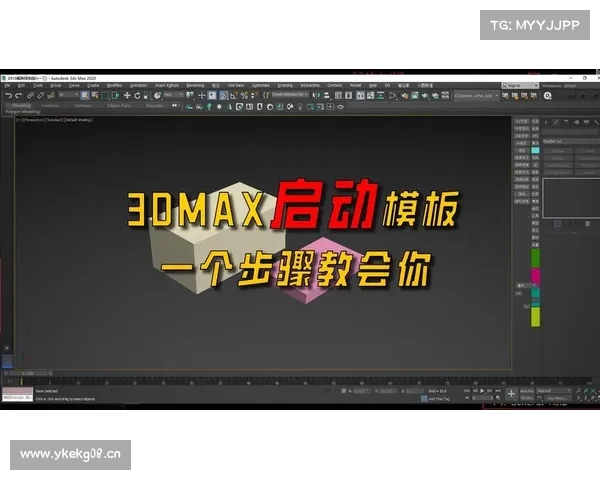Screen dimensions: 600x480
Task: Open key filter Selected dropdown
Action: click(554, 391)
